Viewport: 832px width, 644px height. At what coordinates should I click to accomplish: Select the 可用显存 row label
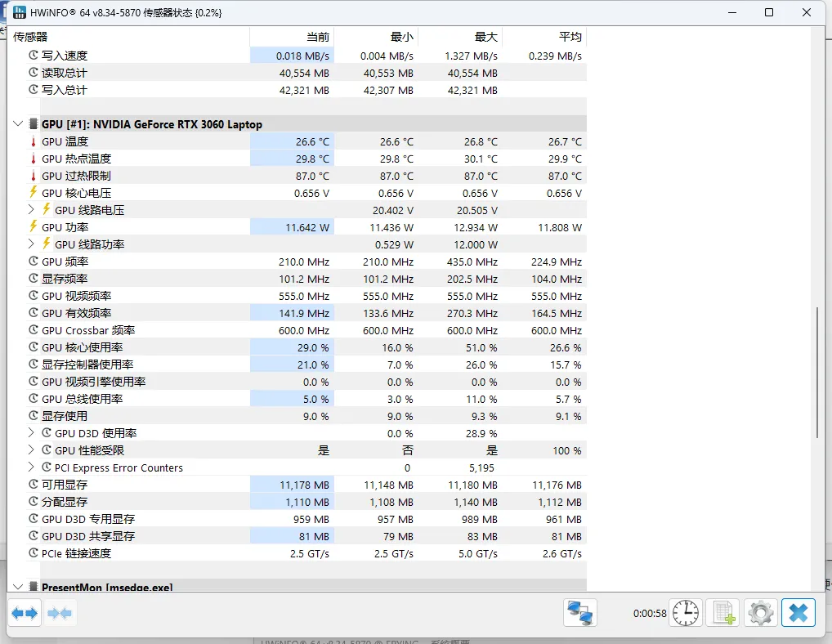pyautogui.click(x=65, y=485)
